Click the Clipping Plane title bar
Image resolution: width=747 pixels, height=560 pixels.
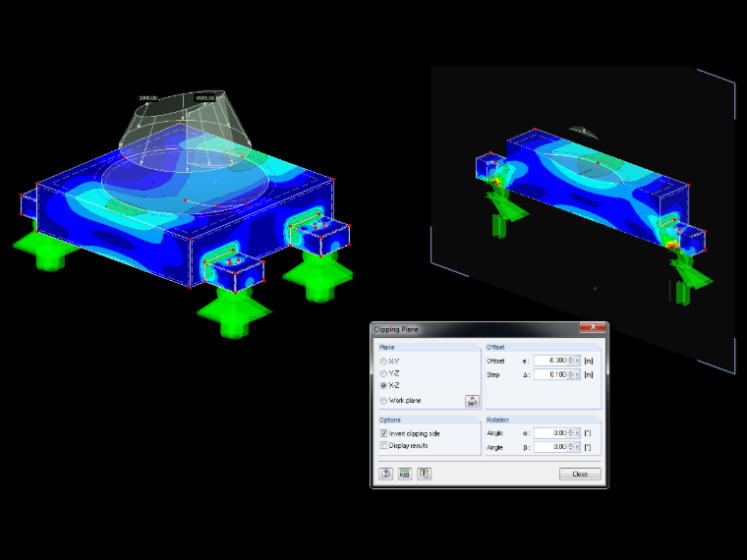477,329
